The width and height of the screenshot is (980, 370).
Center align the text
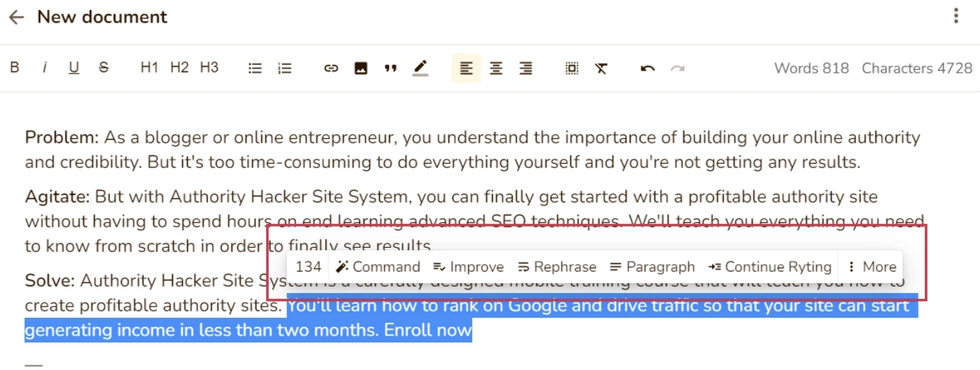click(x=496, y=68)
